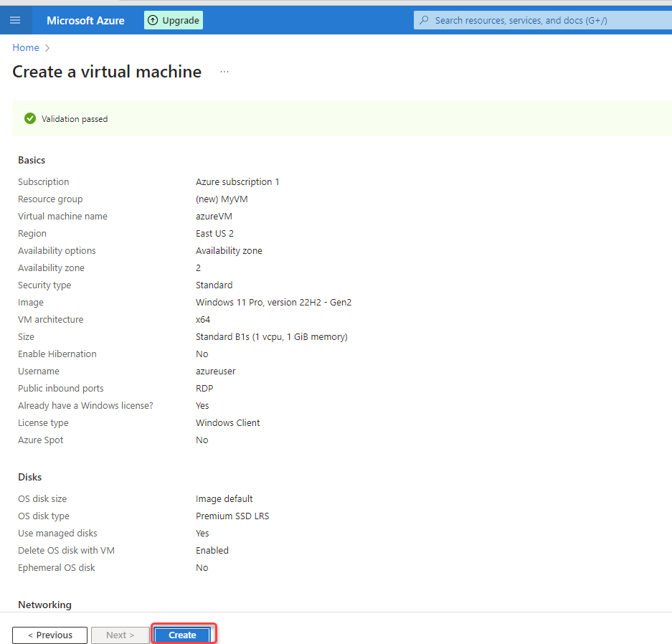Click the green validation passed checkmark
Viewport: 672px width, 644px height.
(29, 118)
